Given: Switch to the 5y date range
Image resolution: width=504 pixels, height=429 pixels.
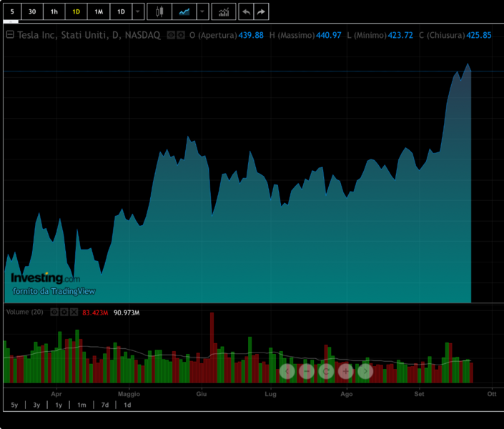Looking at the screenshot, I should pos(14,405).
